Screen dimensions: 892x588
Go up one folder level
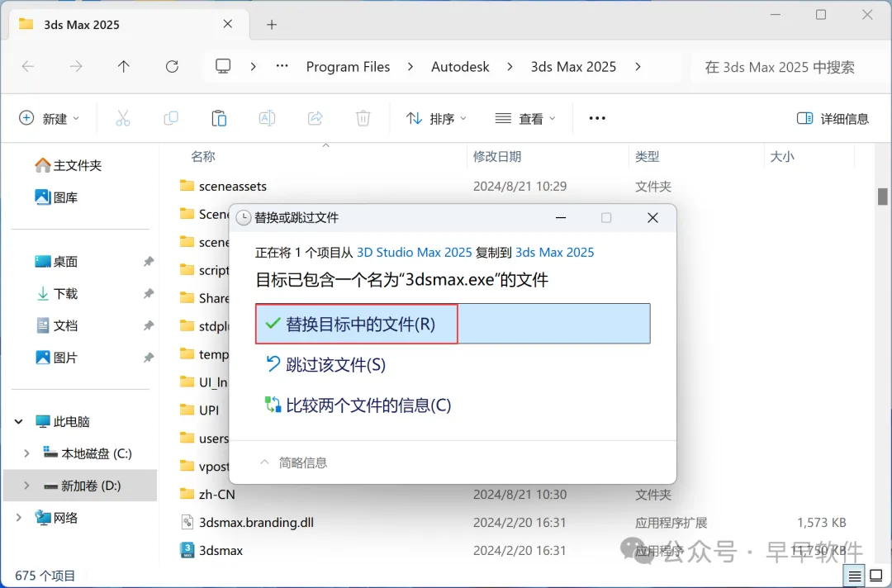123,67
